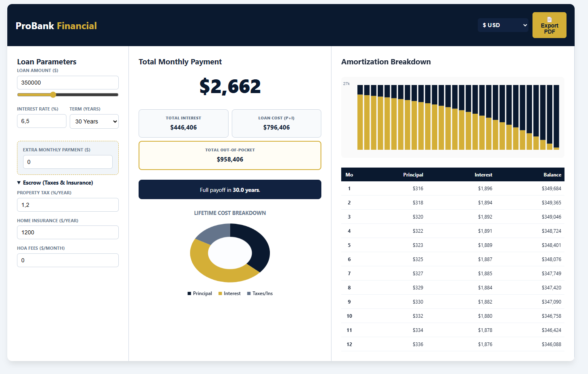Click the $316 principal cell
Image resolution: width=588 pixels, height=374 pixels.
pyautogui.click(x=418, y=189)
